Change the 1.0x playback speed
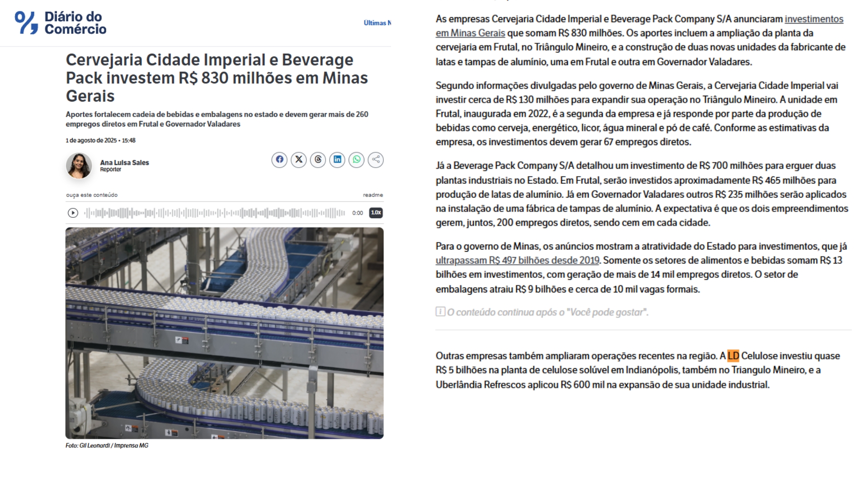 [376, 212]
